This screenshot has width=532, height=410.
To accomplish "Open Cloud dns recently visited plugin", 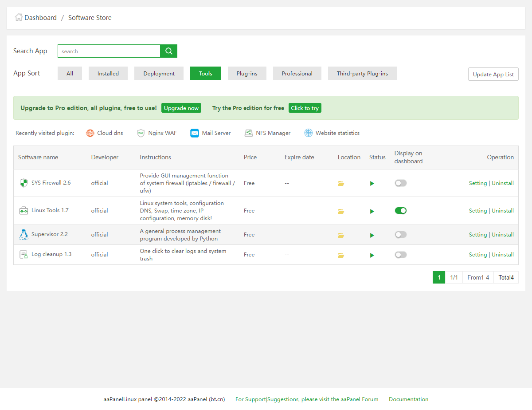I will click(x=105, y=133).
